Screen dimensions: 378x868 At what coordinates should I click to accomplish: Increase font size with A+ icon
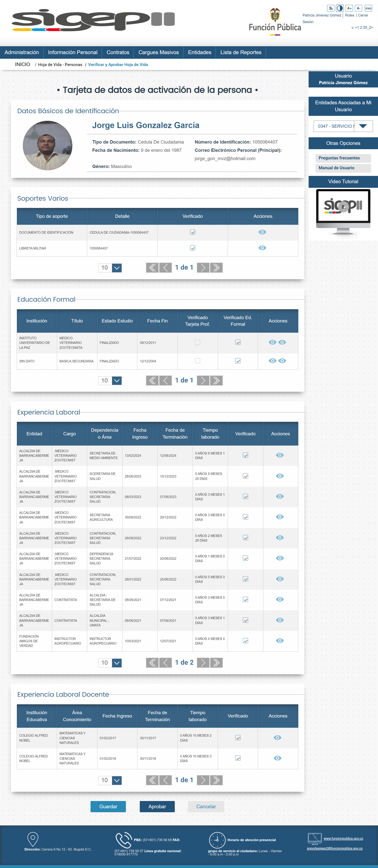pyautogui.click(x=349, y=8)
